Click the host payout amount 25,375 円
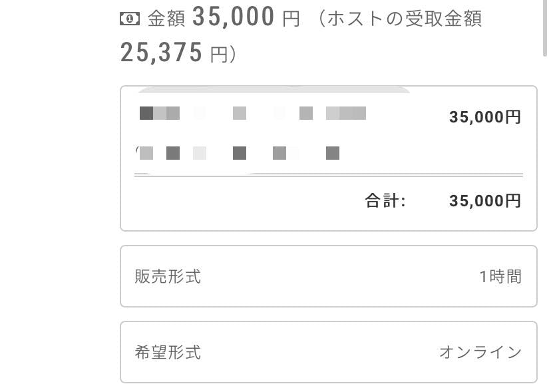This screenshot has width=551, height=392. click(x=178, y=53)
